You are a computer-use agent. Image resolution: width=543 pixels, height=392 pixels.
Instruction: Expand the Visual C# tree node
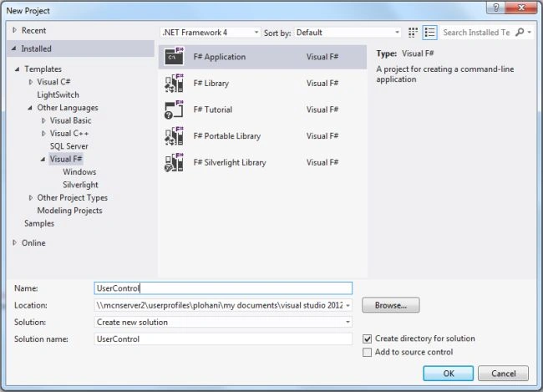pyautogui.click(x=30, y=82)
